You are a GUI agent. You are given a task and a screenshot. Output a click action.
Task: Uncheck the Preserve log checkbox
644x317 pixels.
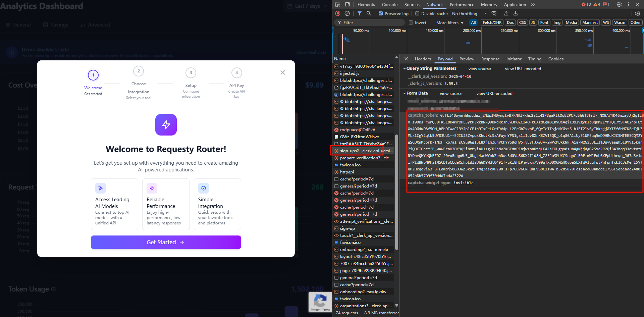pyautogui.click(x=381, y=13)
